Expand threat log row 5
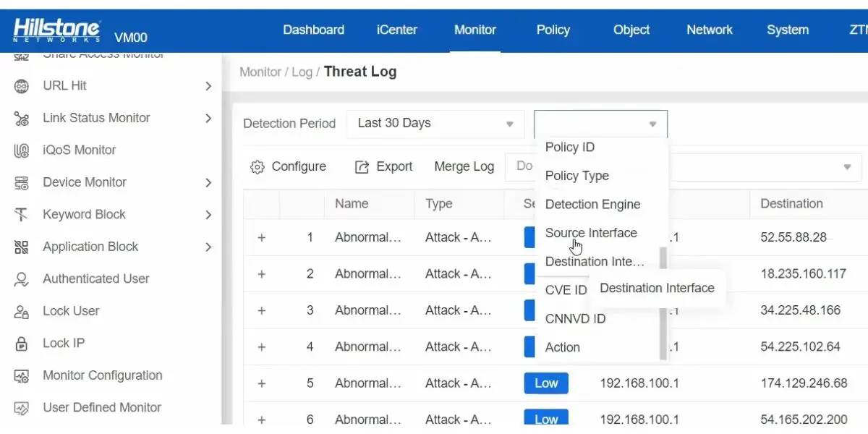868x434 pixels. pos(262,383)
